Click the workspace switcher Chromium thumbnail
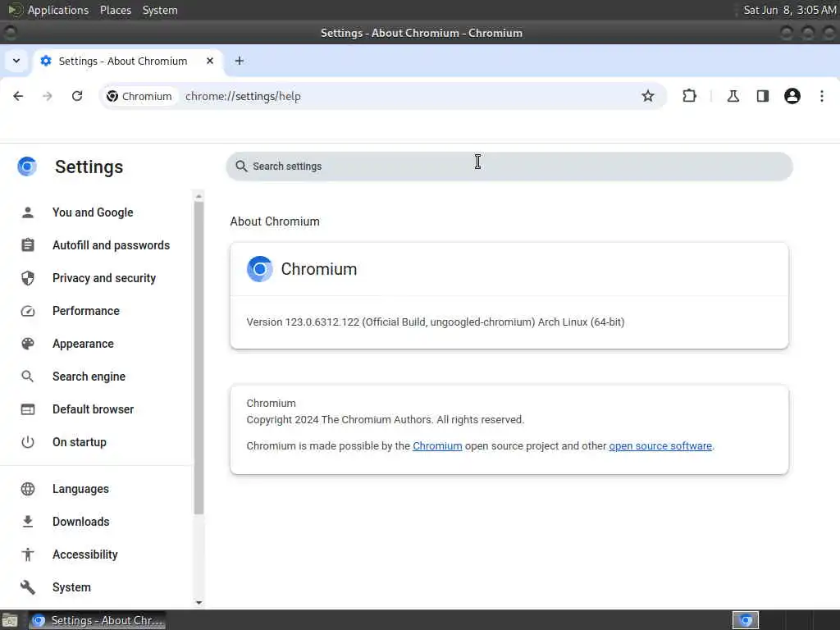Viewport: 840px width, 630px height. pyautogui.click(x=746, y=620)
